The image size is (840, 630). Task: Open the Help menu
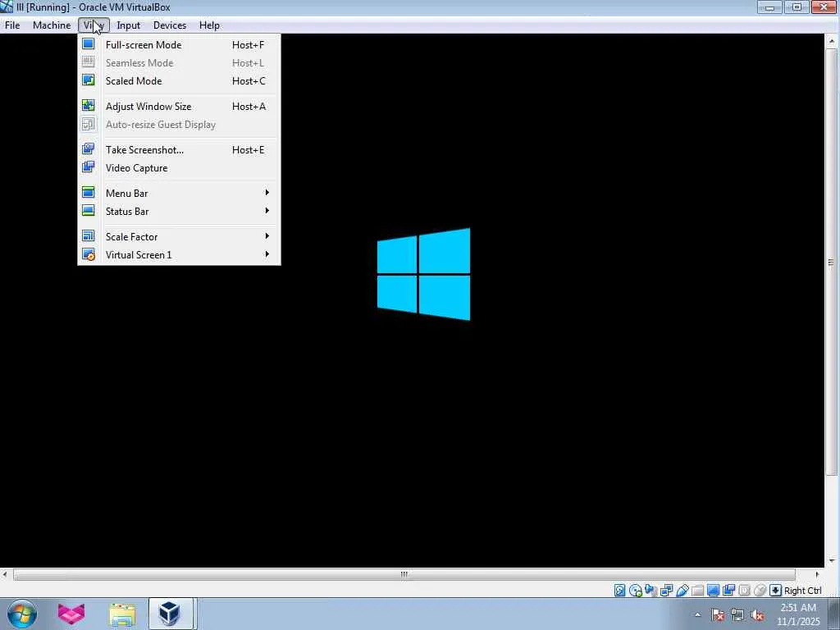coord(209,25)
